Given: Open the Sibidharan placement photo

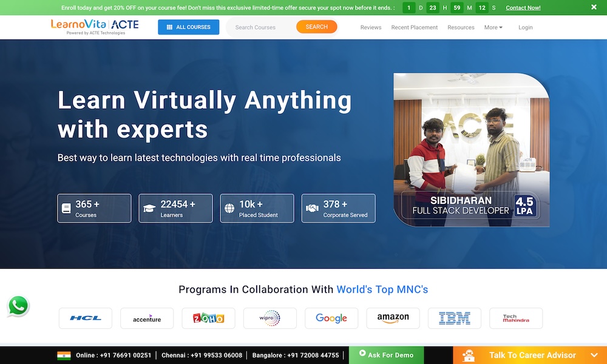Looking at the screenshot, I should [x=472, y=150].
